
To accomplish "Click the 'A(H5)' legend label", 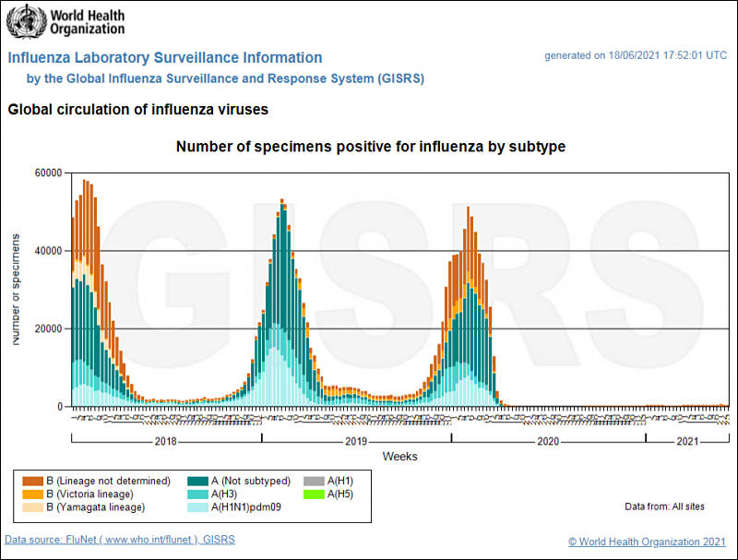I will click(x=340, y=494).
